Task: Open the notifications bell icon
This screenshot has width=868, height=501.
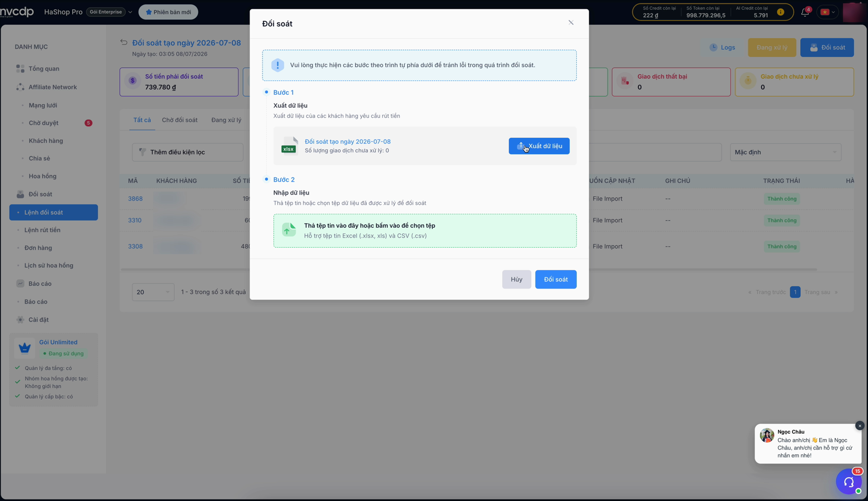Action: pos(805,12)
